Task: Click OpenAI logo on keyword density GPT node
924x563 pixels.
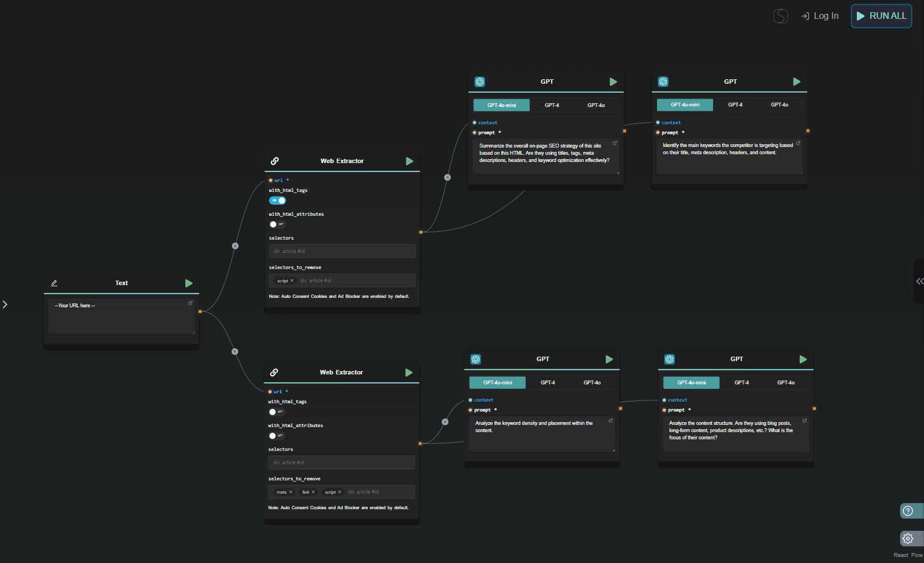Action: click(x=476, y=359)
